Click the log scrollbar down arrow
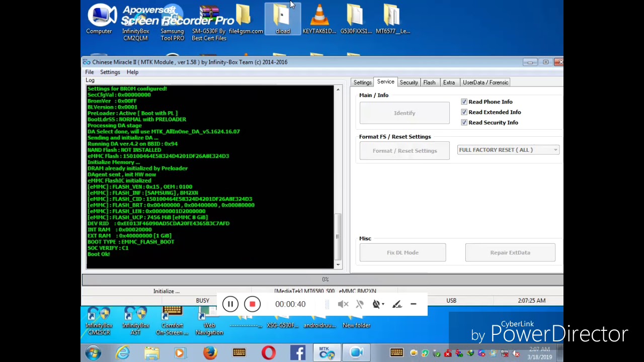 point(338,264)
